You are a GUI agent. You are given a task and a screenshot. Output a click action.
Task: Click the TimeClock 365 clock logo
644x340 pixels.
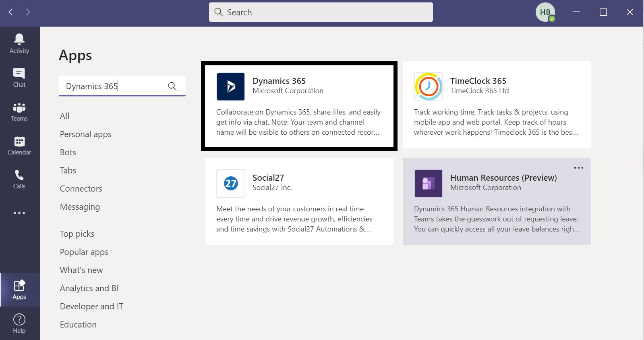tap(429, 87)
